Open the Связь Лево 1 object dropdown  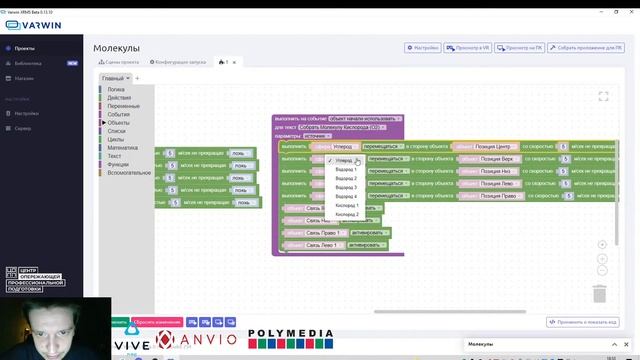pyautogui.click(x=324, y=245)
